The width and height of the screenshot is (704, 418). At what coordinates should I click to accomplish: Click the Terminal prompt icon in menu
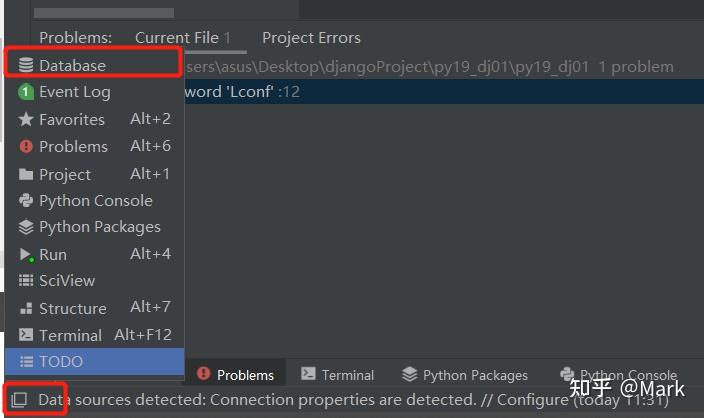pyautogui.click(x=26, y=335)
